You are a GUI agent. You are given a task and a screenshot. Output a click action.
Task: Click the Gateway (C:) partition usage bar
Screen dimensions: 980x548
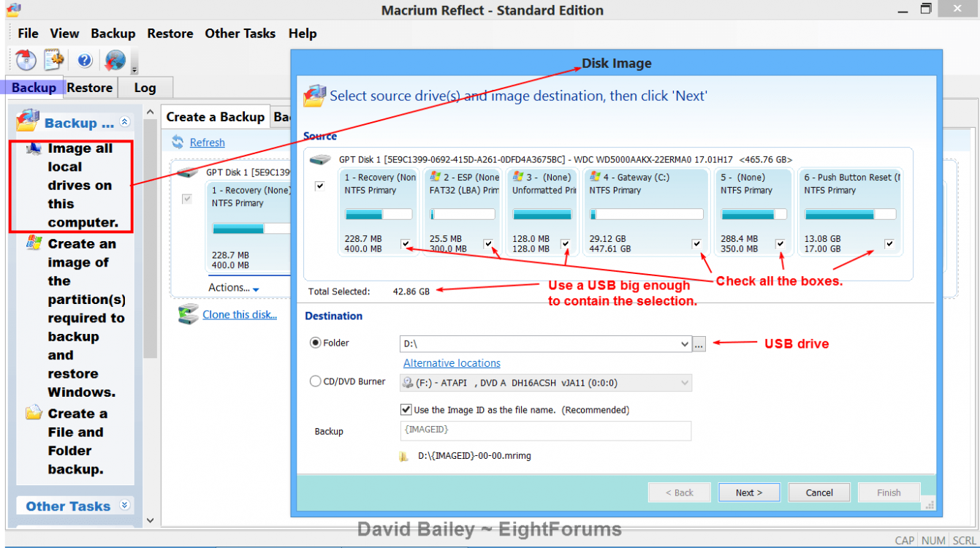[647, 215]
